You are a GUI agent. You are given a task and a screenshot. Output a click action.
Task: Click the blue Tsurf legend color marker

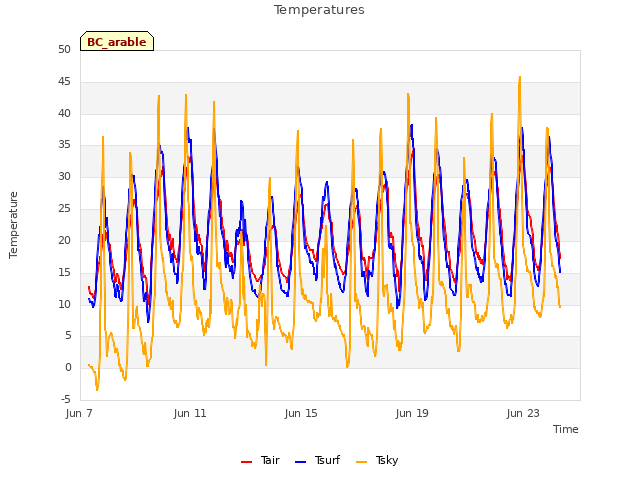(x=300, y=462)
